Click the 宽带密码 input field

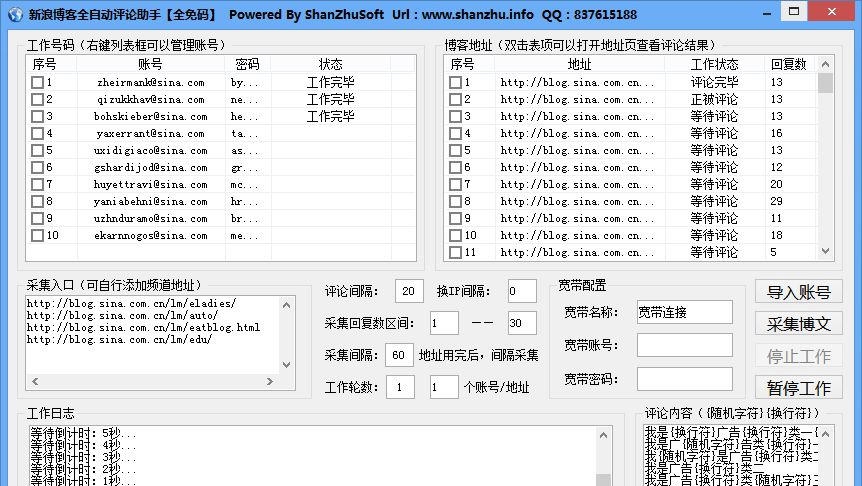684,379
